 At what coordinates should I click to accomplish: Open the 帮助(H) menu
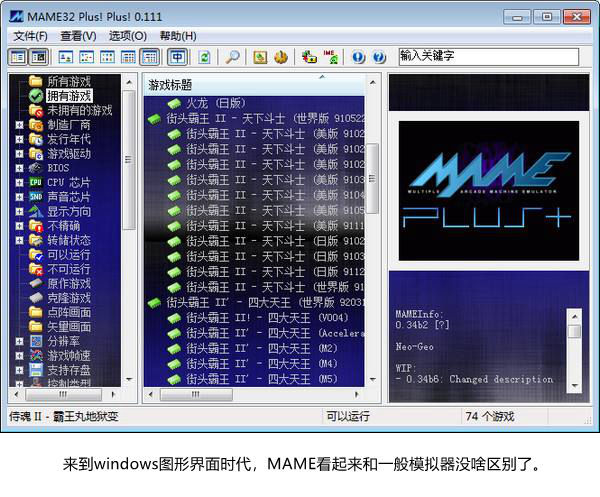pos(178,36)
